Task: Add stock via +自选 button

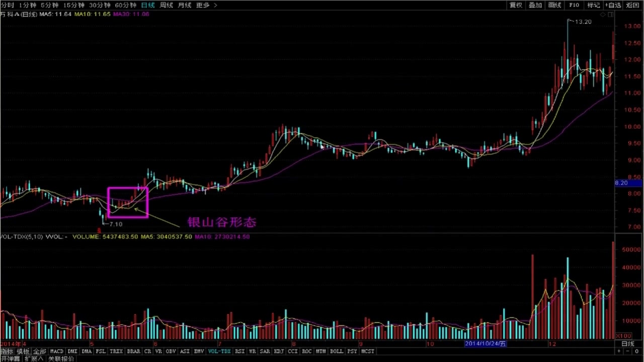Action: (x=613, y=5)
